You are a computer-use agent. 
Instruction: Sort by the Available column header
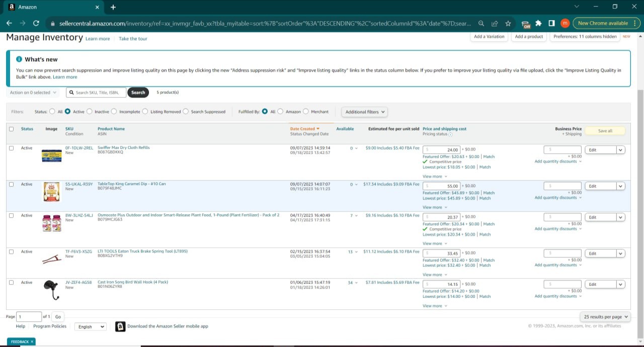[345, 129]
